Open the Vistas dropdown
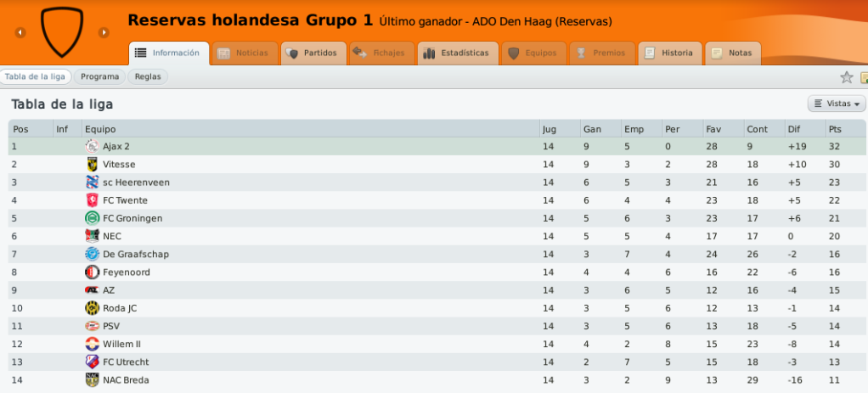 coord(837,104)
